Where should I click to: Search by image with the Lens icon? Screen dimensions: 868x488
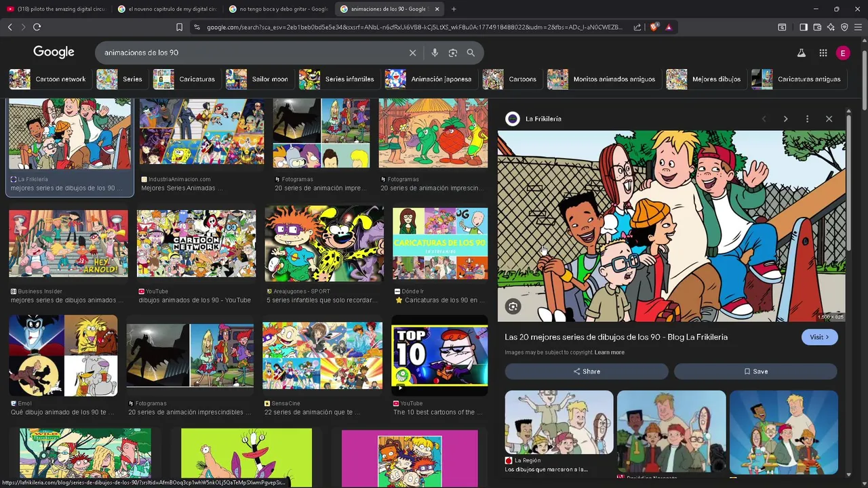coord(453,52)
